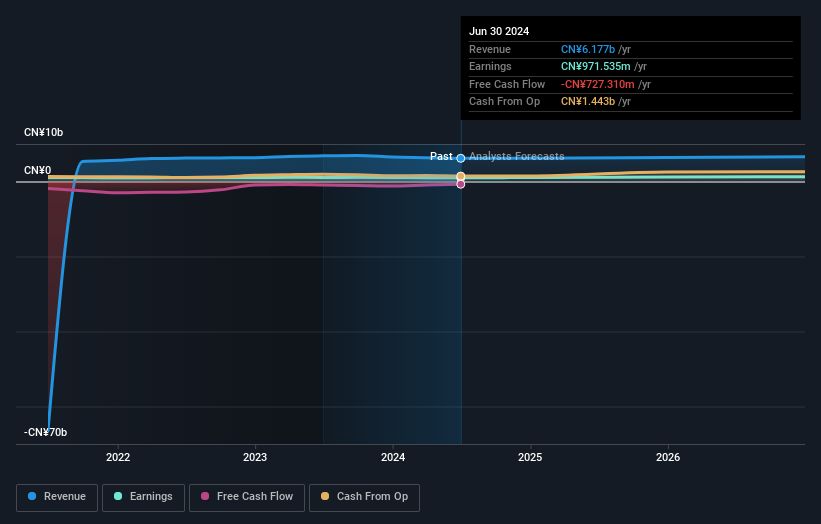Toggle the Earnings legend button
The width and height of the screenshot is (821, 524).
[x=143, y=497]
